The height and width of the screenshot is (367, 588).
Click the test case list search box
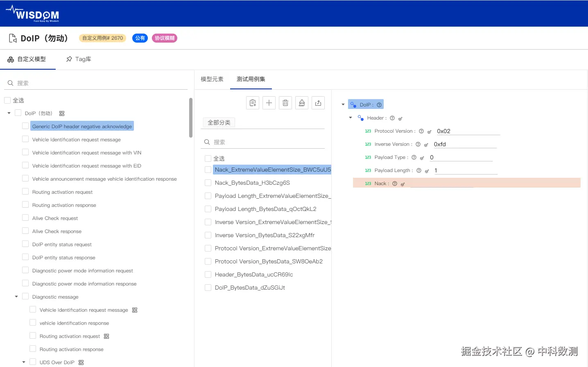click(263, 142)
